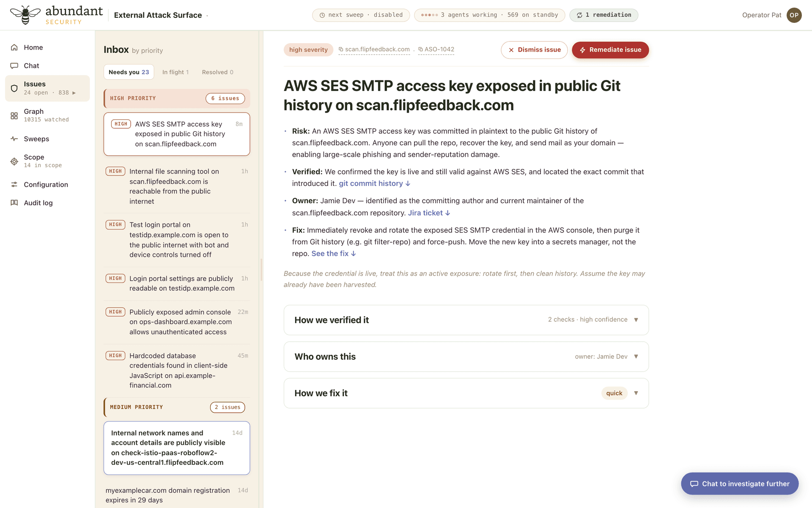This screenshot has width=812, height=508.
Task: Click the Operator Pat username
Action: [762, 15]
